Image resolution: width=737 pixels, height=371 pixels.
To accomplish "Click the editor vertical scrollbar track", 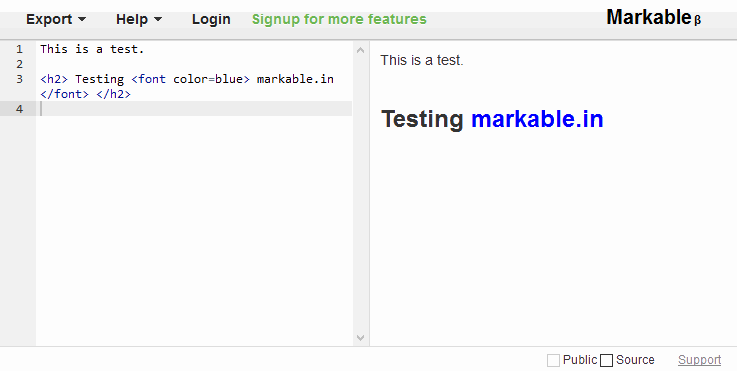I will tap(361, 194).
